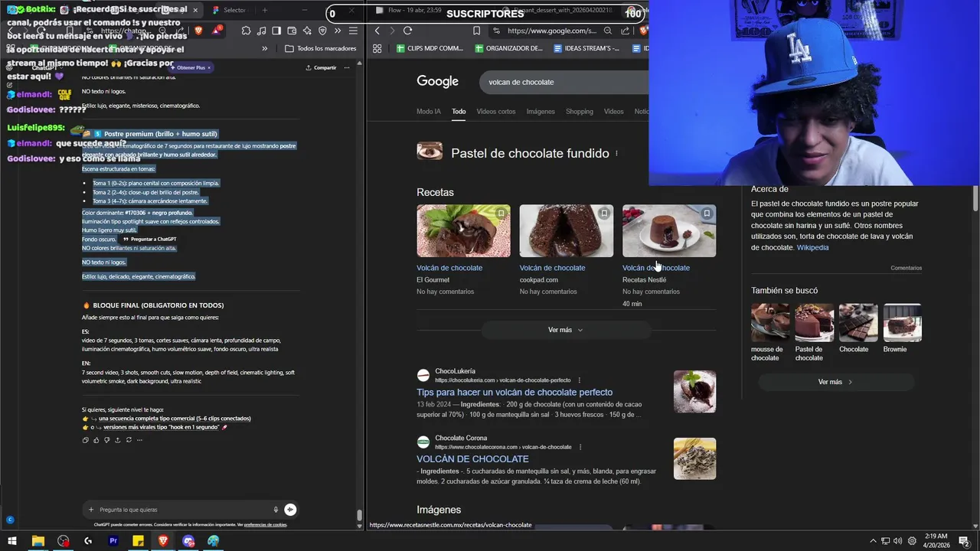Viewport: 980px width, 551px height.
Task: Expand Ver más under También se buscó
Action: 836,382
